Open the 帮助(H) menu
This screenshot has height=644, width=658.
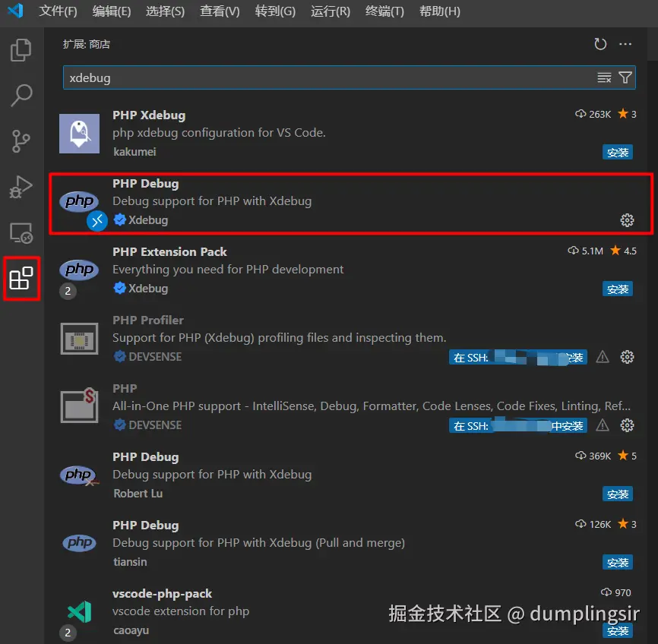coord(440,11)
